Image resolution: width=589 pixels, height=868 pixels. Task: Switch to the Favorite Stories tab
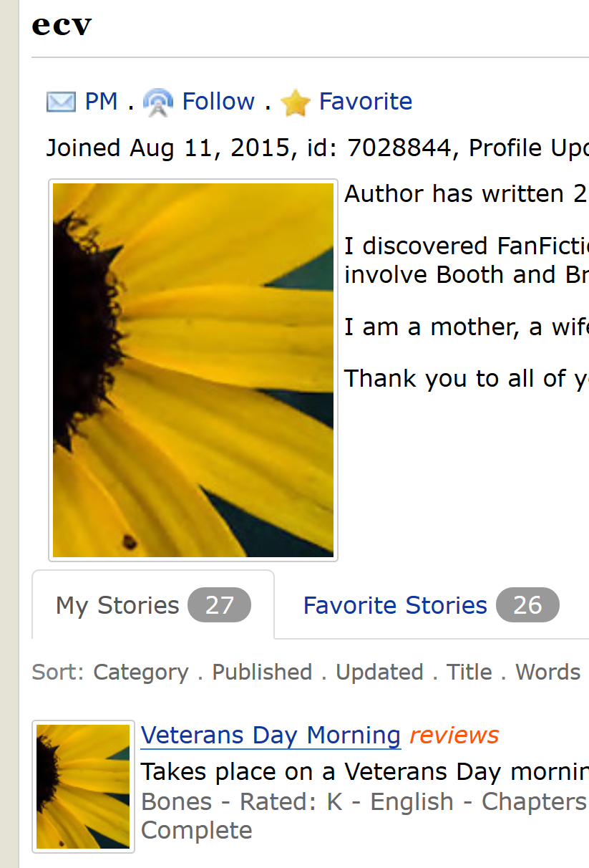[x=395, y=606]
